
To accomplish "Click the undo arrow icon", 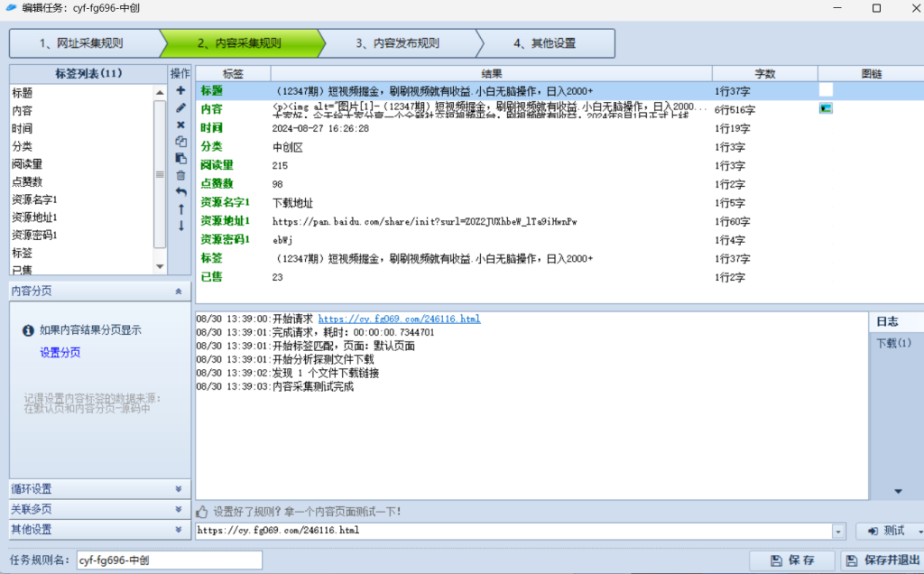I will [180, 192].
